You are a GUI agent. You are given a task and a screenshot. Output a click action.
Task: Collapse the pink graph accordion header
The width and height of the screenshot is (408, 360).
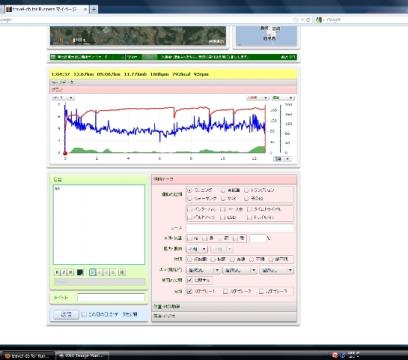pyautogui.click(x=173, y=89)
